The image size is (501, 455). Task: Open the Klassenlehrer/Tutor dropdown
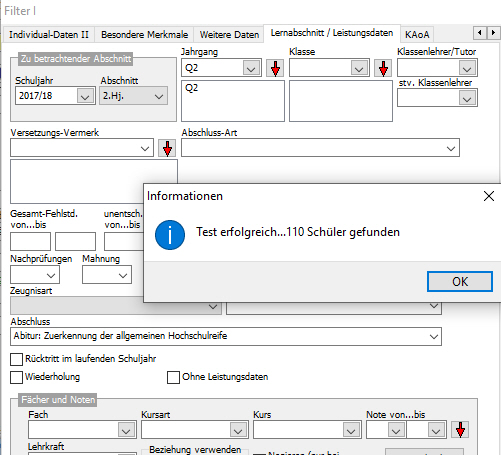coord(467,68)
